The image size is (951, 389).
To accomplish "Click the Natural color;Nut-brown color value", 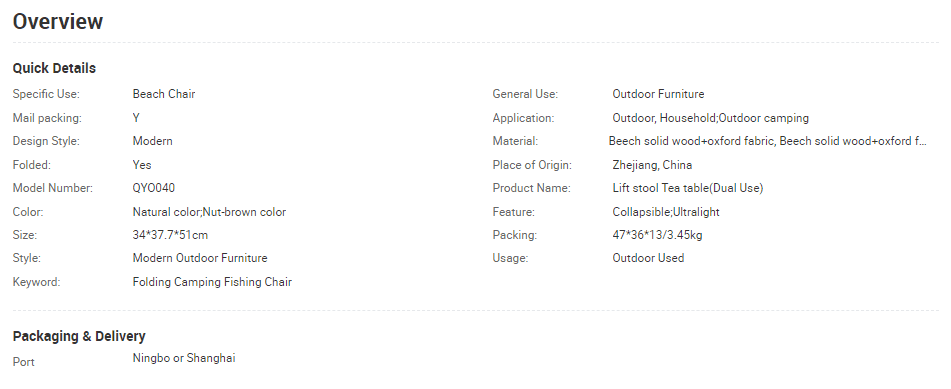I will (x=209, y=212).
